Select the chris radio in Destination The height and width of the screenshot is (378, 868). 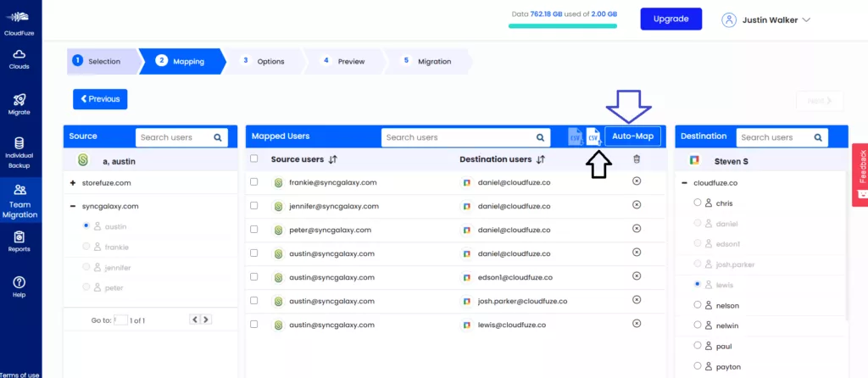(x=698, y=203)
